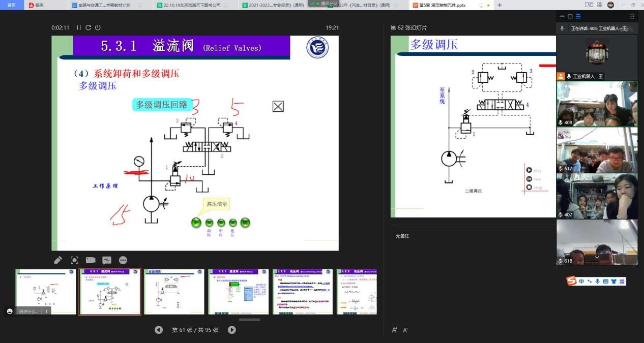Viewport: 644px width, 343px height.
Task: Open the subtitles/notes comment icon
Action: click(107, 260)
